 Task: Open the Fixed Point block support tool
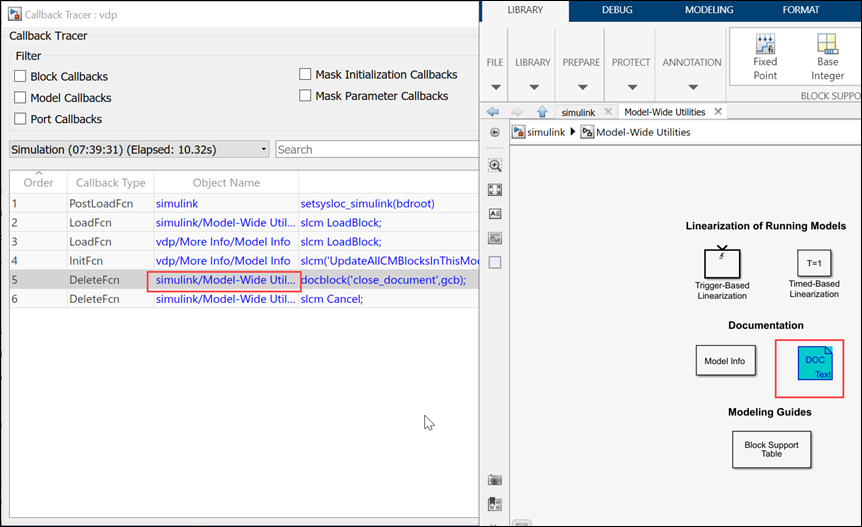tap(765, 57)
